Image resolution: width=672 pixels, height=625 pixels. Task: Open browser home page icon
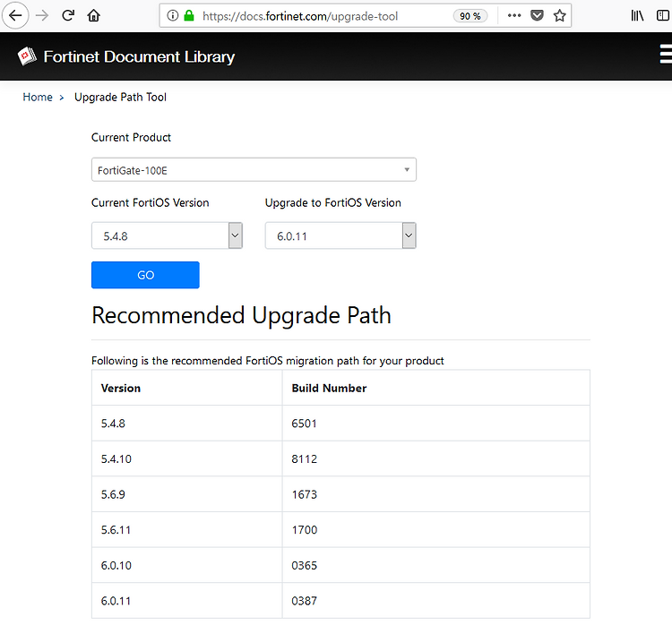[93, 16]
